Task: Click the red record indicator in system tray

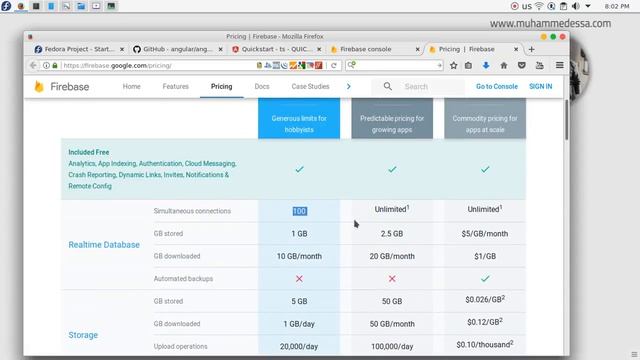Action: coord(515,6)
